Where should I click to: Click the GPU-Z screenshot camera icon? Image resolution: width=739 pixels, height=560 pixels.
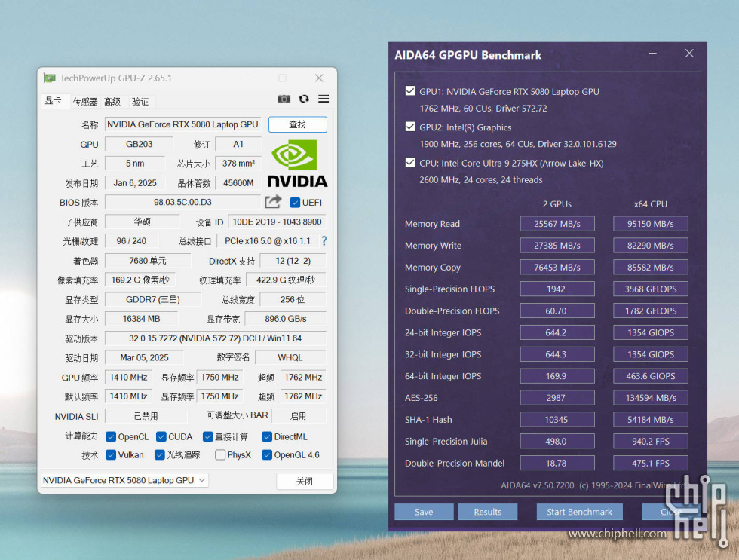[284, 99]
